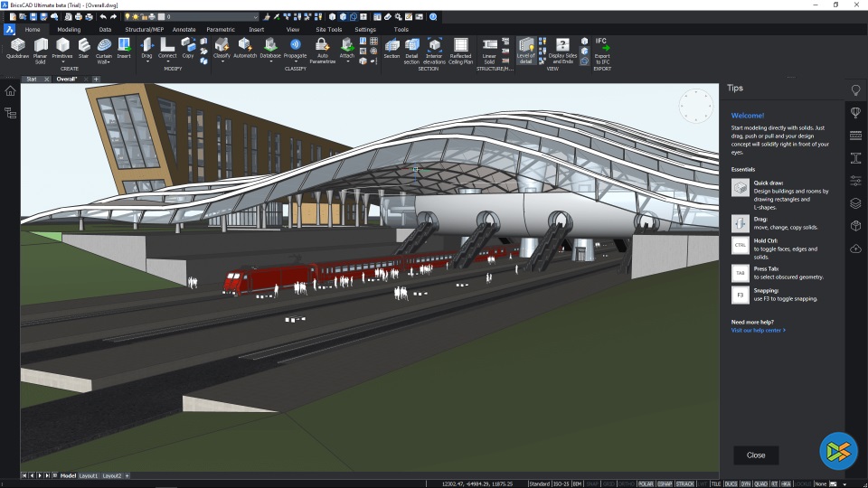Click the LookFrom compass widget in viewport

pos(695,107)
